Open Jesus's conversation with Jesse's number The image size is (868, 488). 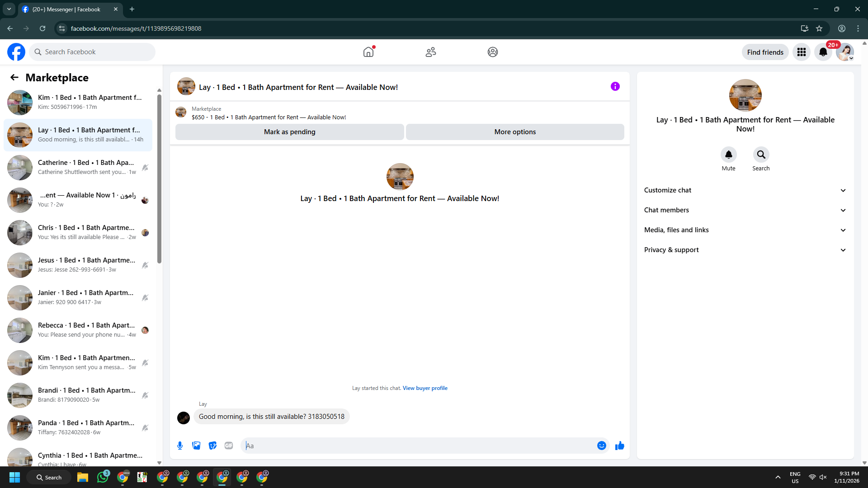tap(78, 265)
